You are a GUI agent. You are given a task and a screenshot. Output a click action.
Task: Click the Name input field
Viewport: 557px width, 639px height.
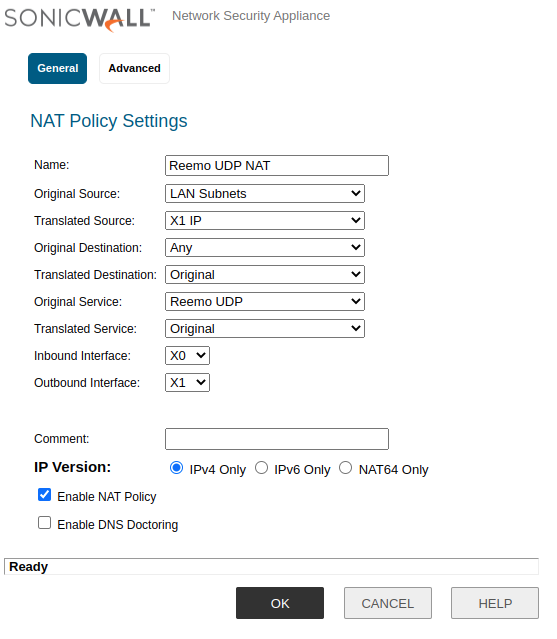click(x=277, y=165)
